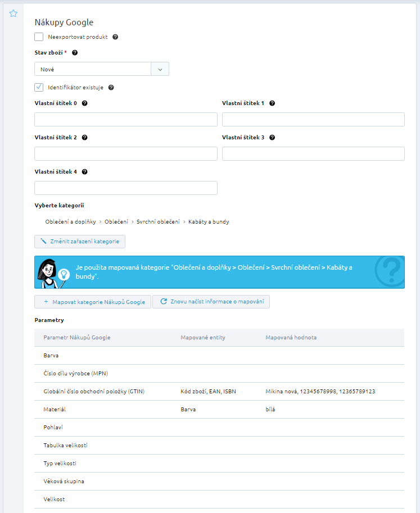Click Znovu načíst informace o mapování button
This screenshot has width=420, height=513.
tap(211, 302)
